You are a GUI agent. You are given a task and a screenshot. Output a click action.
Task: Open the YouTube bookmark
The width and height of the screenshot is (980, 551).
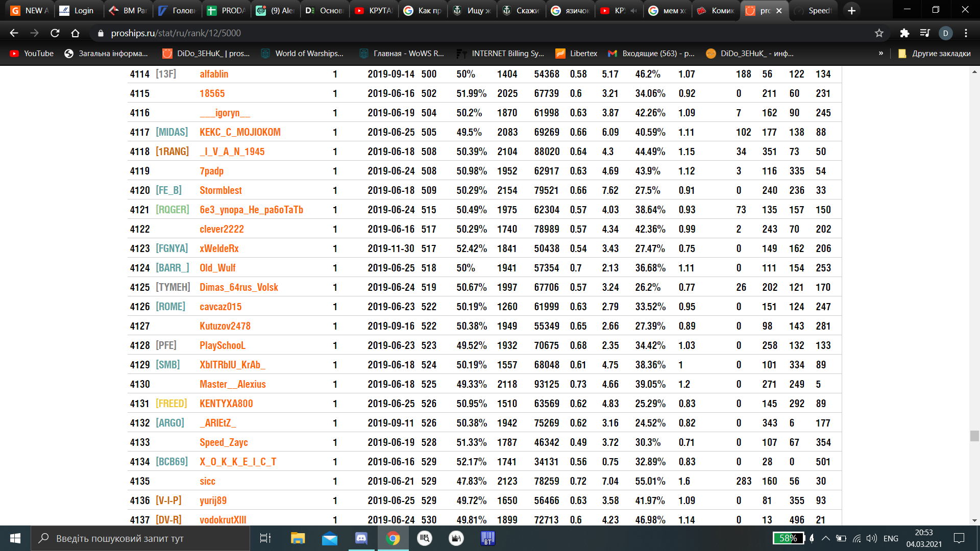(32, 53)
